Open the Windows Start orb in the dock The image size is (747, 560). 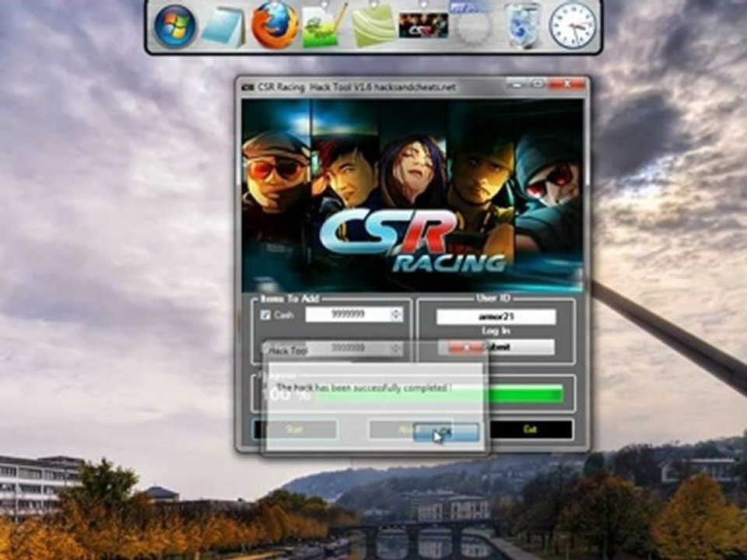click(174, 26)
